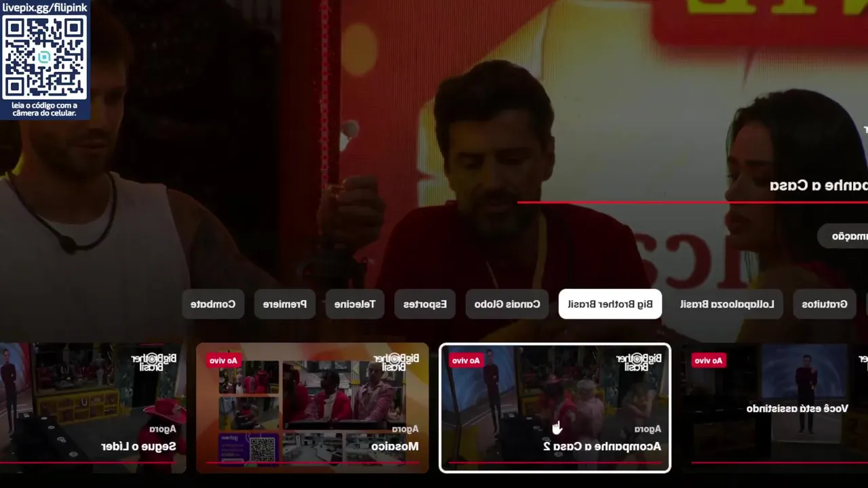The image size is (868, 488).
Task: Click the Ao vivo badge on Mosaico
Action: click(223, 361)
